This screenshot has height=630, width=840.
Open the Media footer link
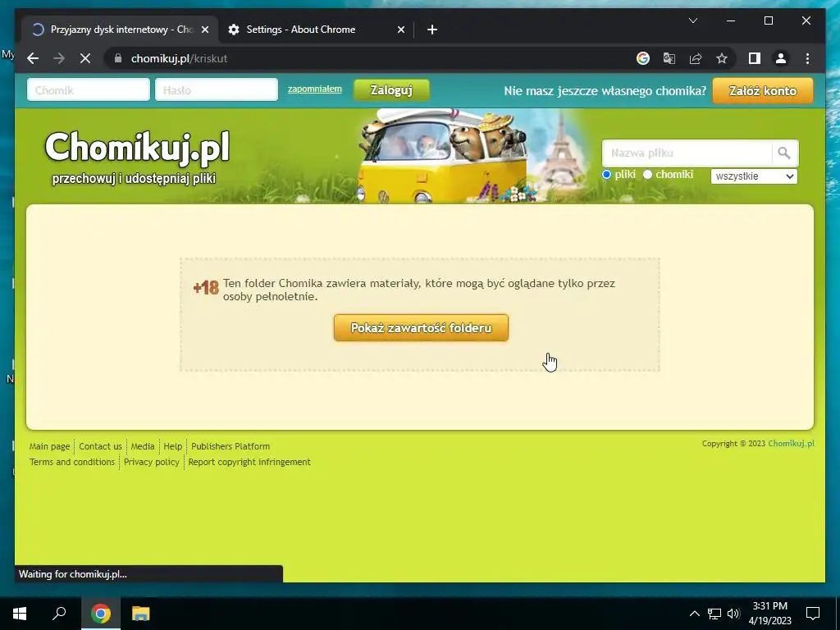coord(143,446)
